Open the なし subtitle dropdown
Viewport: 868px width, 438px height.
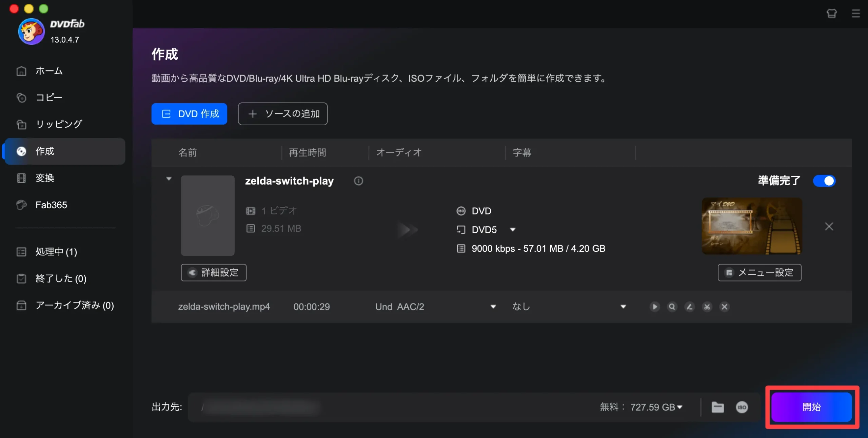coord(623,307)
